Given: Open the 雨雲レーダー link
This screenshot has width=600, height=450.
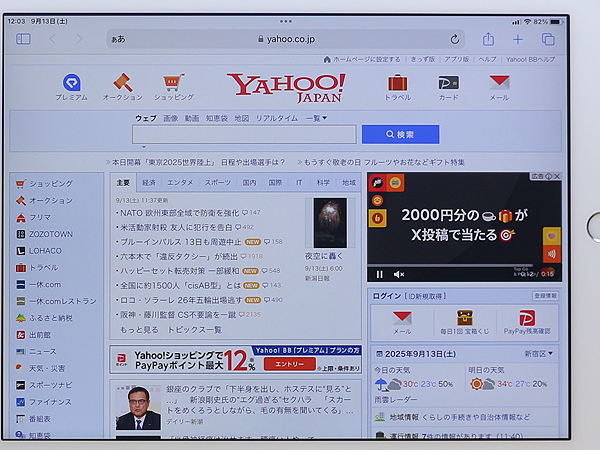Looking at the screenshot, I should click(396, 399).
